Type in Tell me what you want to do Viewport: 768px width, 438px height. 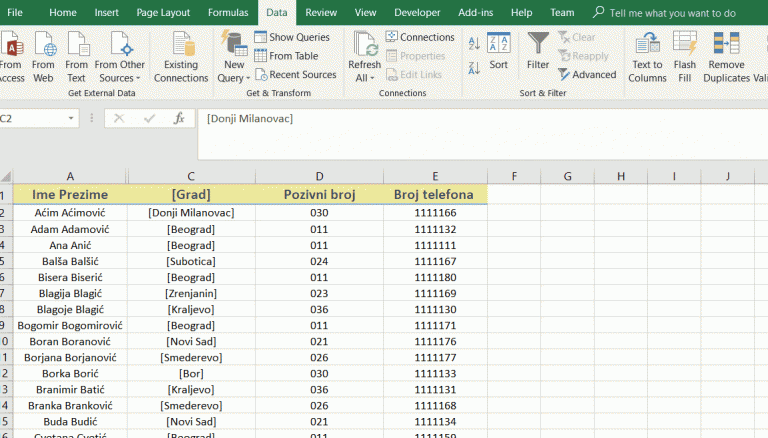672,13
